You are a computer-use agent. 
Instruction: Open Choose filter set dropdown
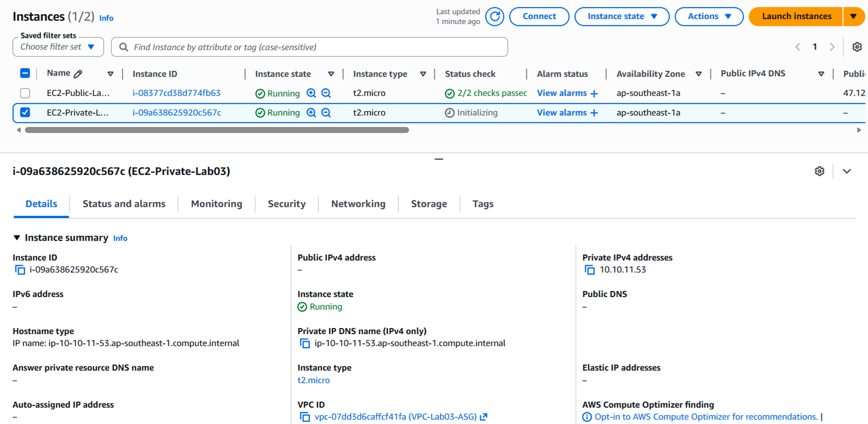click(58, 47)
